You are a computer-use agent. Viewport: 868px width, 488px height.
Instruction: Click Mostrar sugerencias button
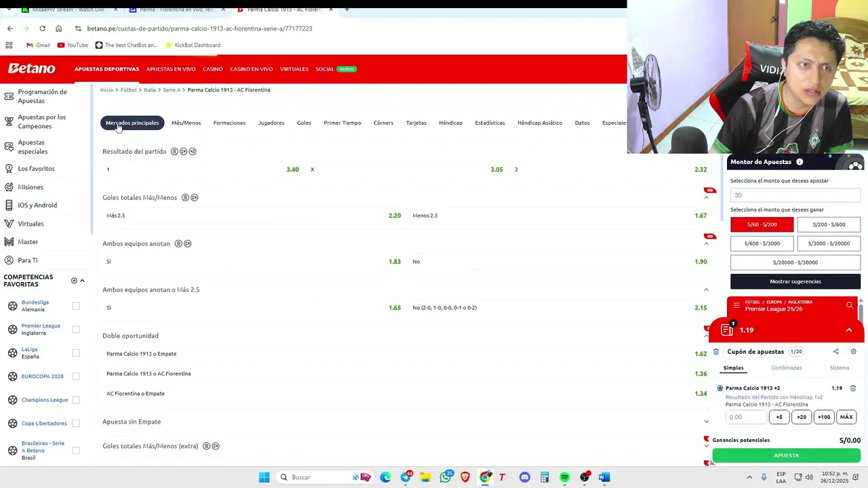pos(795,281)
